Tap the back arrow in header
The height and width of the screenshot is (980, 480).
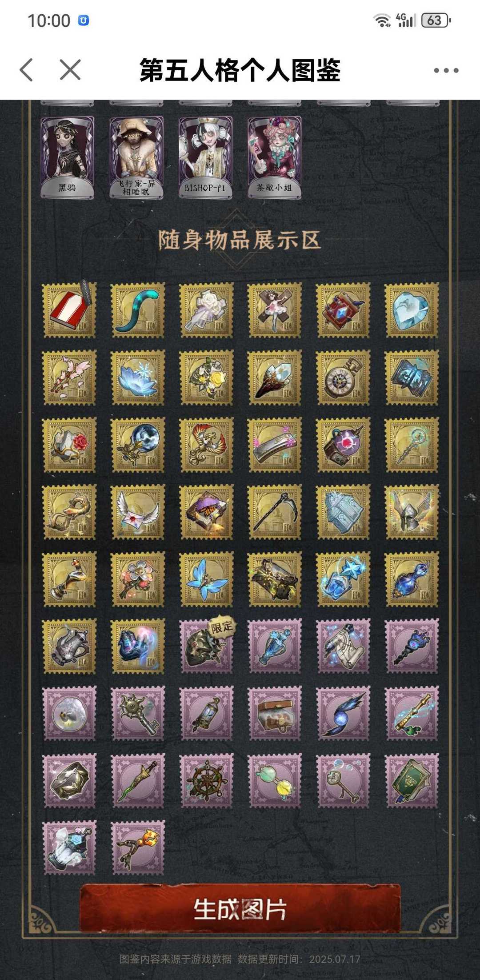[x=27, y=70]
